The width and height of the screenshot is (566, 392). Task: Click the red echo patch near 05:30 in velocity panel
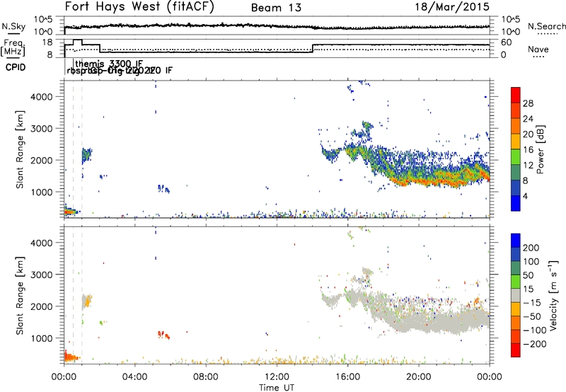pos(163,335)
